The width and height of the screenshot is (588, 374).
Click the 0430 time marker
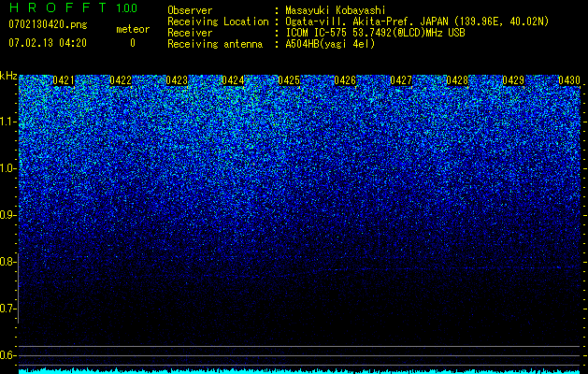569,80
